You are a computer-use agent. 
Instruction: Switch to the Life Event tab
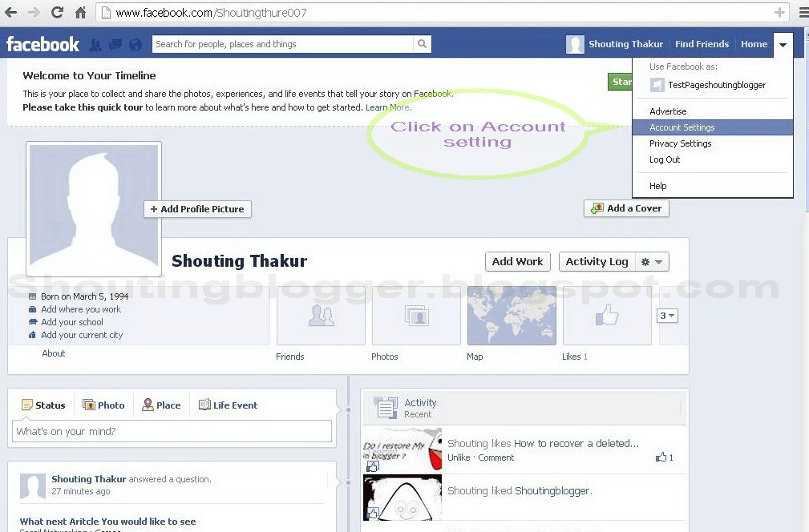pyautogui.click(x=228, y=405)
